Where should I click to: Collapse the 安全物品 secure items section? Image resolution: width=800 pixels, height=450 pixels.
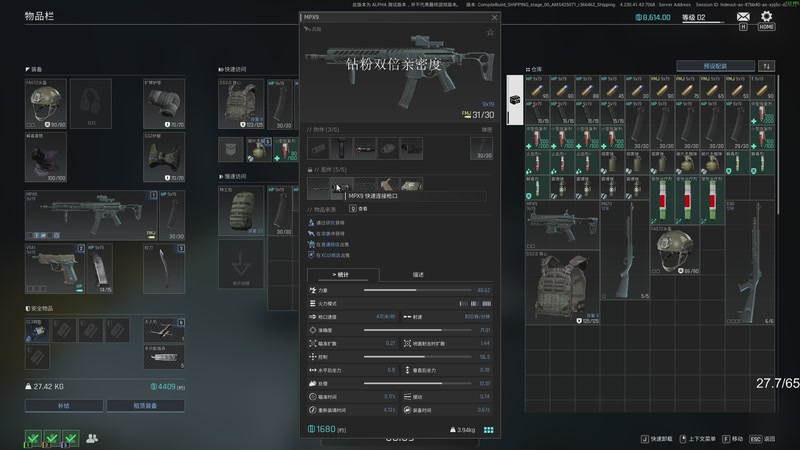coord(39,309)
